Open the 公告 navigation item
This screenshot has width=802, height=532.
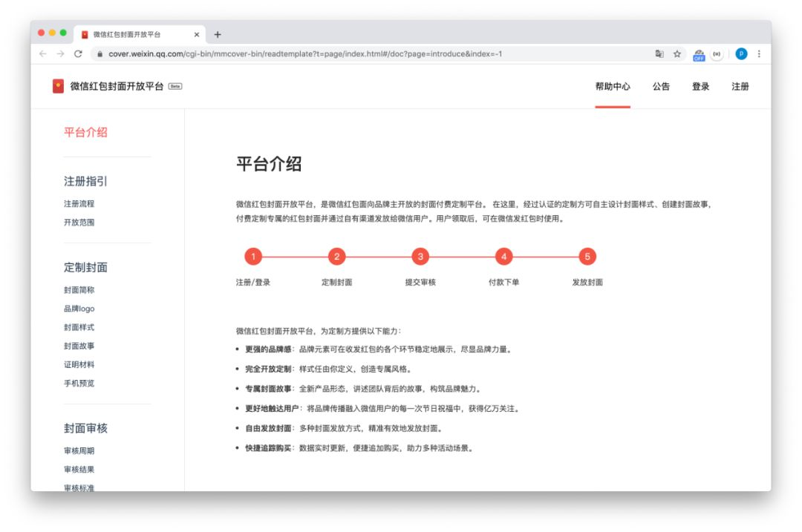(x=661, y=86)
